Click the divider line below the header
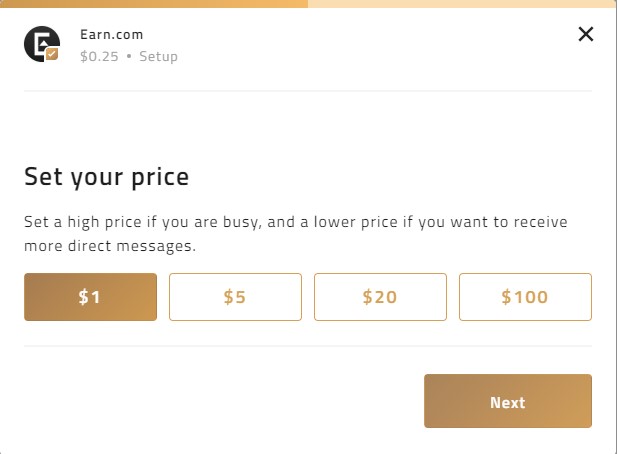This screenshot has height=454, width=617. click(x=308, y=91)
